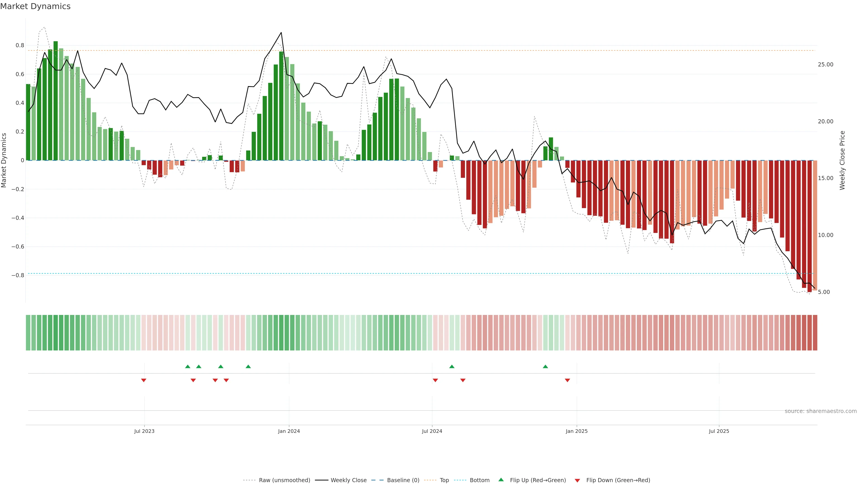Click the first red flip-down marker near Jul 2023
This screenshot has height=488, width=868.
144,380
